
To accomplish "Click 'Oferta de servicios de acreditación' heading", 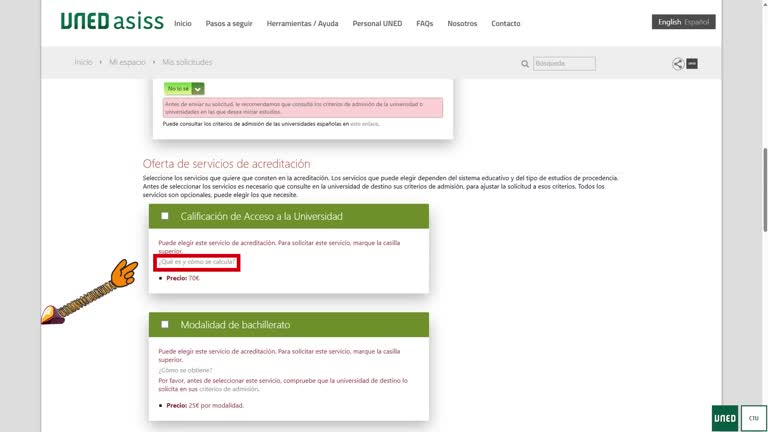I will [226, 164].
